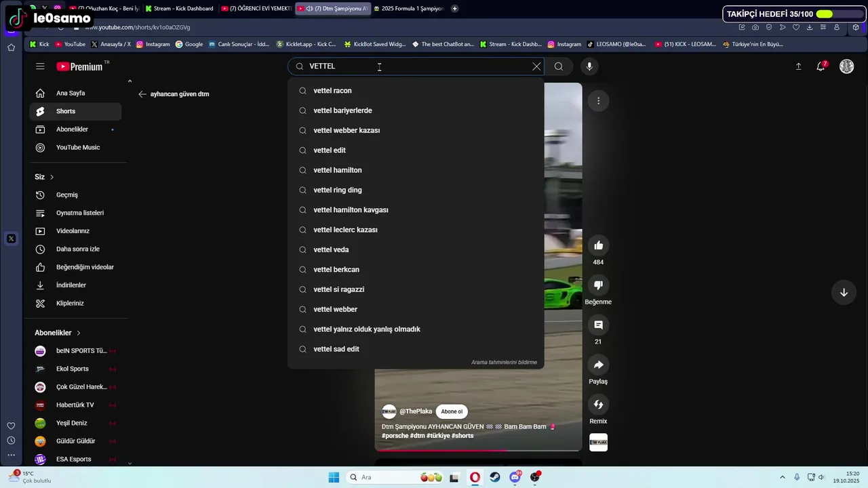The height and width of the screenshot is (488, 868).
Task: Choose suggestion vettel webber kazası
Action: pyautogui.click(x=416, y=130)
